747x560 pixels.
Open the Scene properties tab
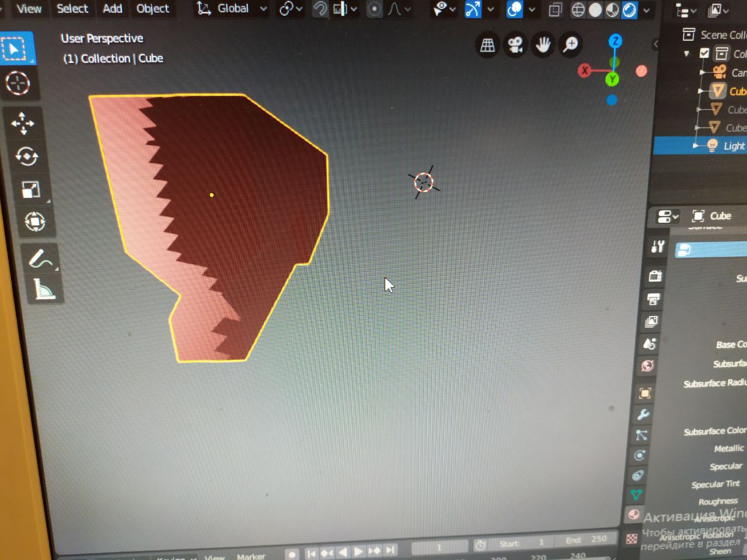(650, 344)
